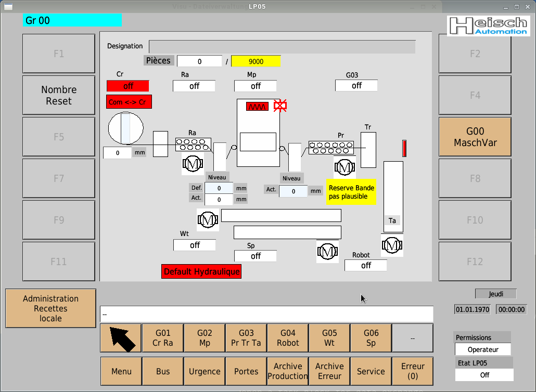Toggle the Wt off status field
The width and height of the screenshot is (536, 392).
195,245
